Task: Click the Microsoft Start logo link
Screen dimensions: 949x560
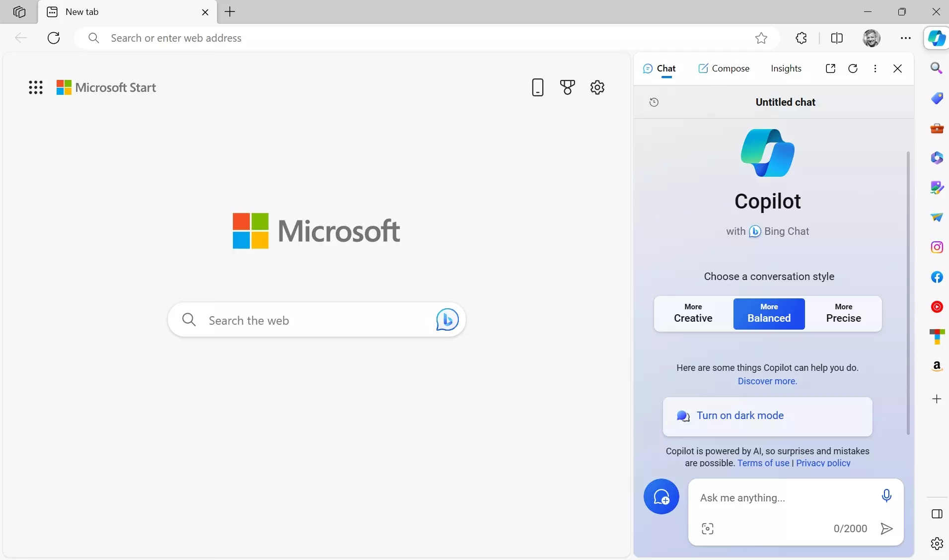Action: click(x=106, y=87)
